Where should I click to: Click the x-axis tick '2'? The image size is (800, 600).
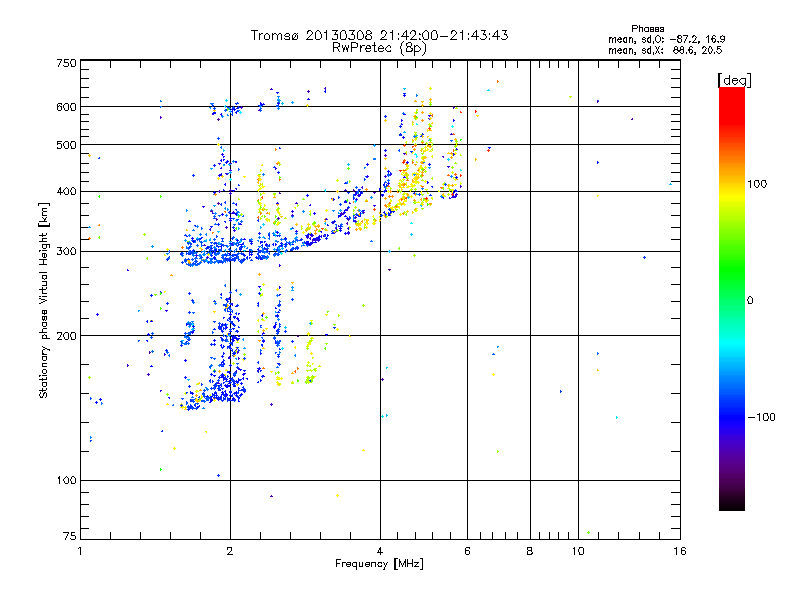click(230, 551)
